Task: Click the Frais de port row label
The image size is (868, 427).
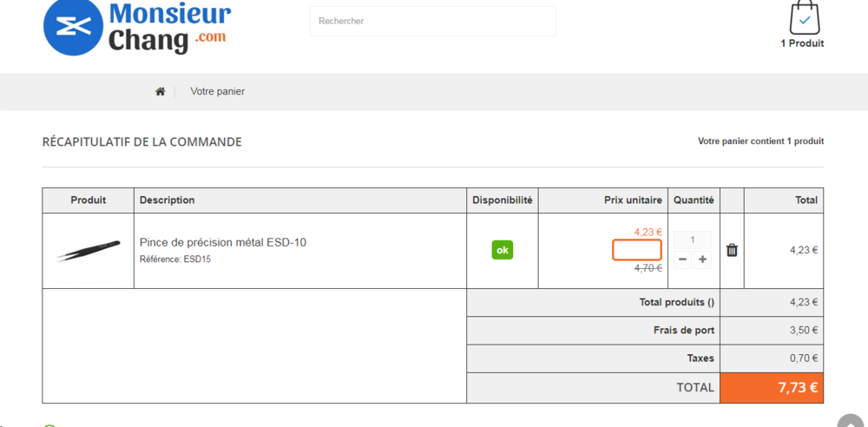Action: pyautogui.click(x=684, y=330)
